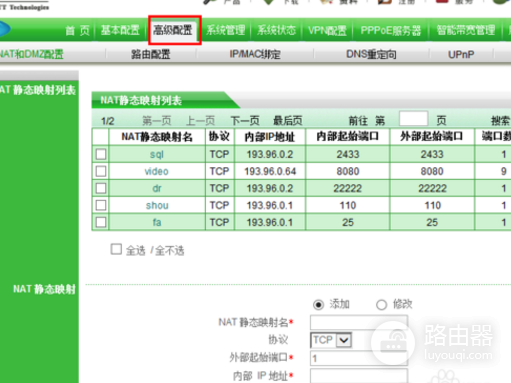Click the 外部起始端口 column header
The image size is (511, 383).
click(432, 136)
